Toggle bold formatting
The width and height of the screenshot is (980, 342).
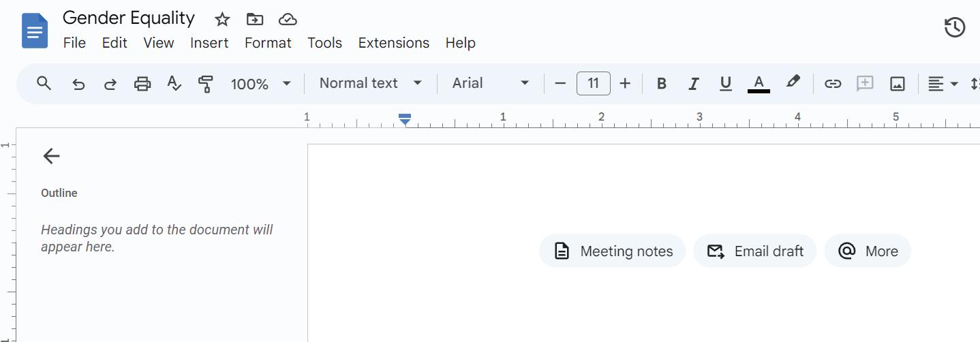click(661, 84)
